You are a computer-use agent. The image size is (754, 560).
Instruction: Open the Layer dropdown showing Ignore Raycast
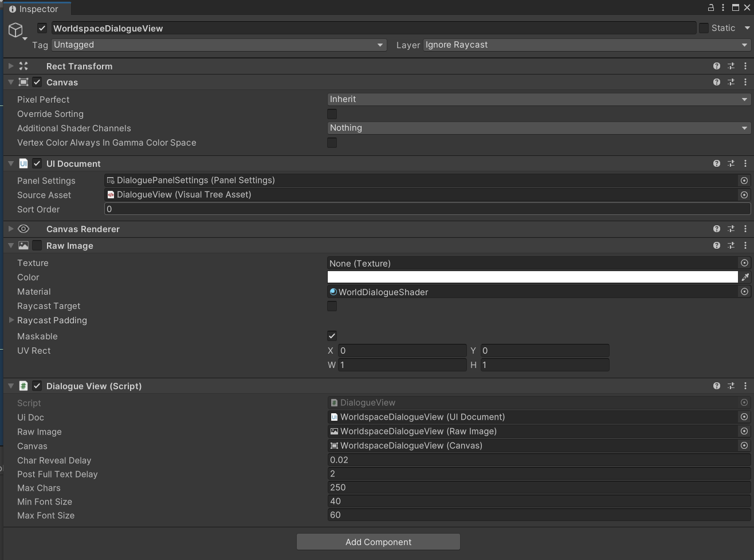coord(586,45)
